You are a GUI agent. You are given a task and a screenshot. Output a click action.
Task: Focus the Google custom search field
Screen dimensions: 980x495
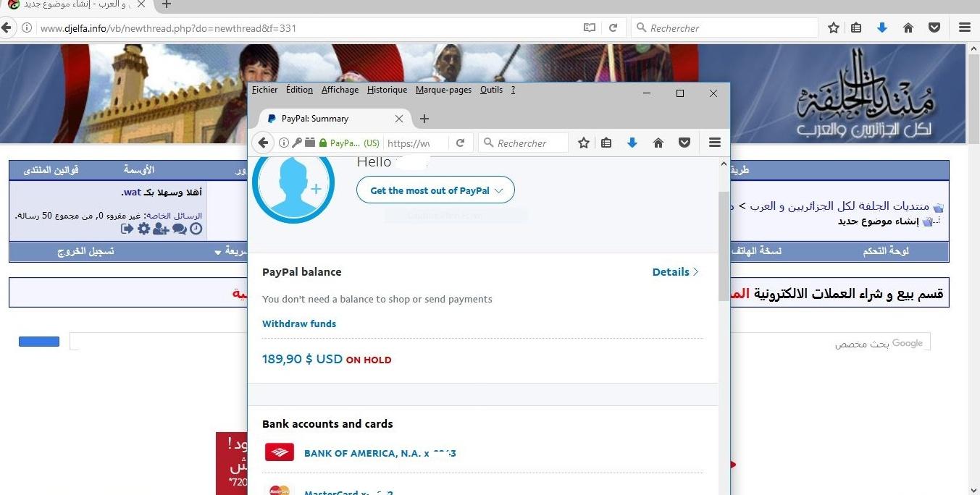[500, 342]
